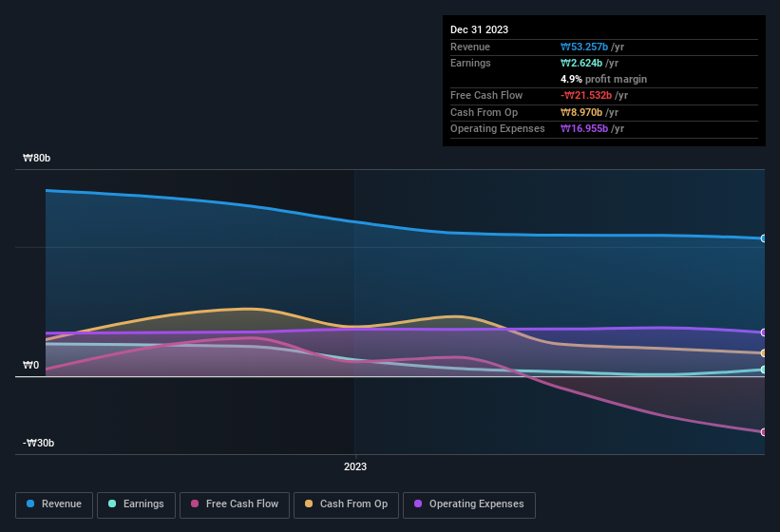Toggle the Operating Expenses legend button
Viewport: 780px width, 532px height.
469,504
